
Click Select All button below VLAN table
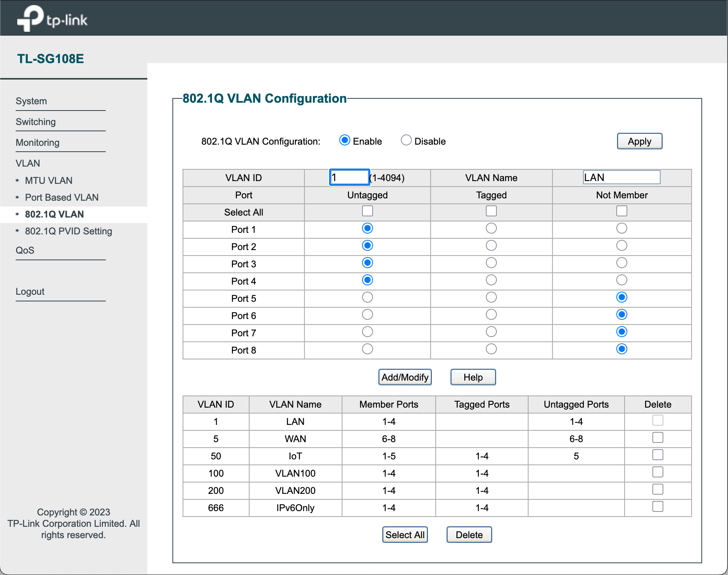point(405,535)
